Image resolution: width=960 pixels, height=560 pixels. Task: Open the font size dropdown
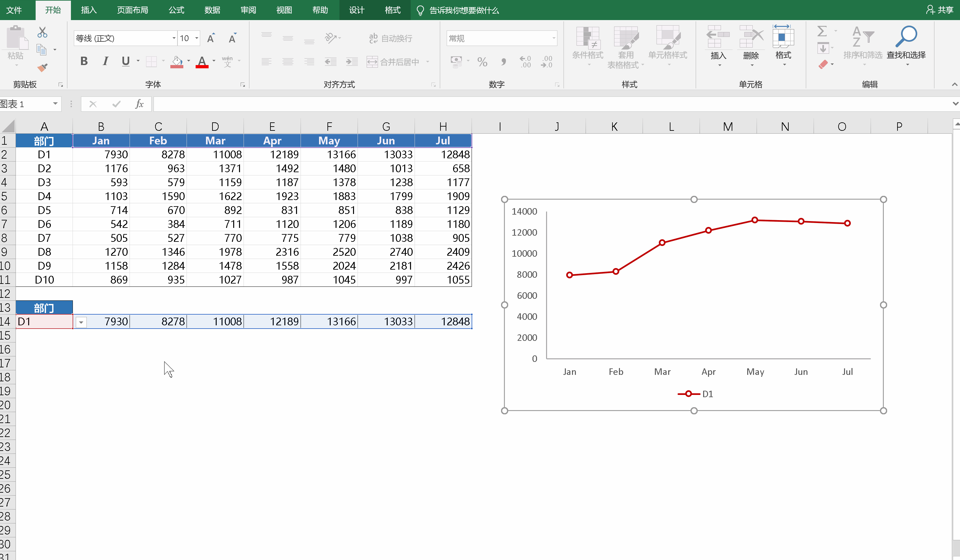point(197,38)
